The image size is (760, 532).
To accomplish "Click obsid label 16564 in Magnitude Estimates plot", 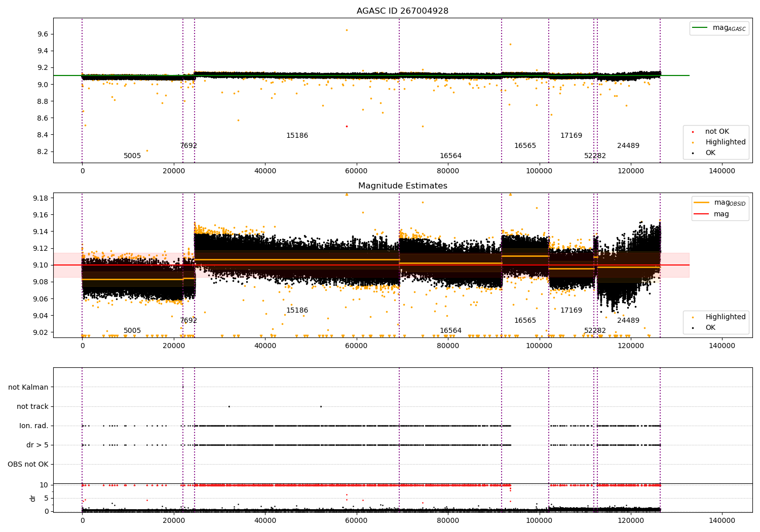I will (x=450, y=331).
